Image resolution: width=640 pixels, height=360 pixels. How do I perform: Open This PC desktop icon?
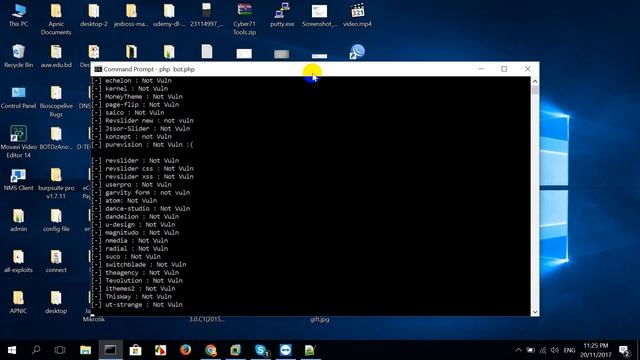(18, 16)
